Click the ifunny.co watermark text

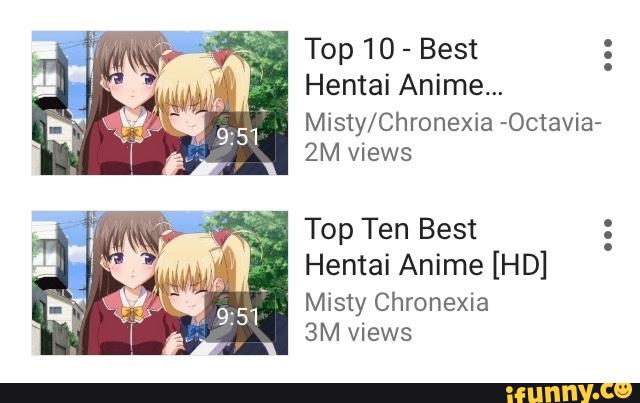point(569,392)
